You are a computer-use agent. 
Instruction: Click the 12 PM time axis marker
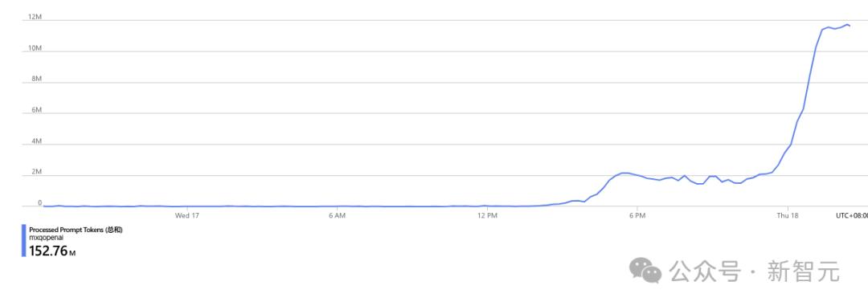(x=487, y=215)
